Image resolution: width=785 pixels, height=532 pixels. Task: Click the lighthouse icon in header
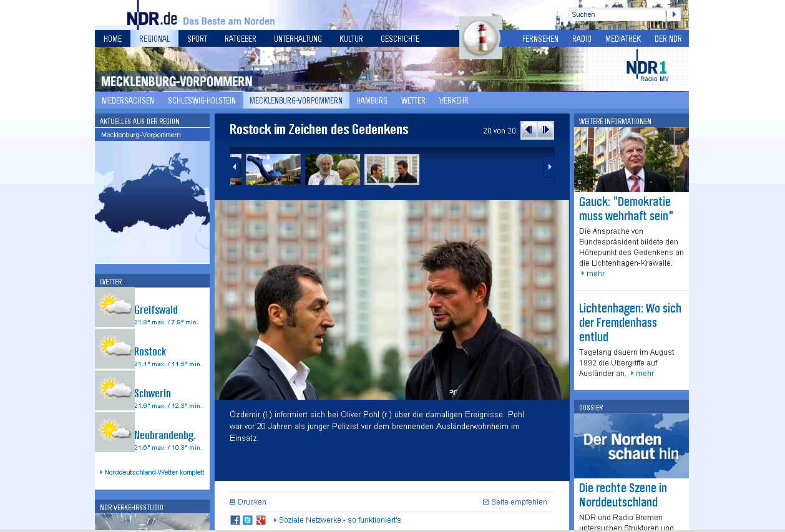(x=480, y=38)
